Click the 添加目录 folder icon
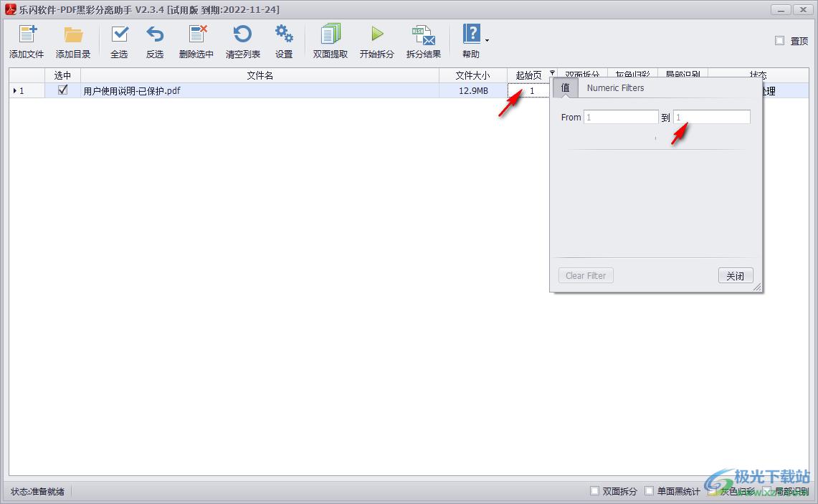 coord(73,34)
